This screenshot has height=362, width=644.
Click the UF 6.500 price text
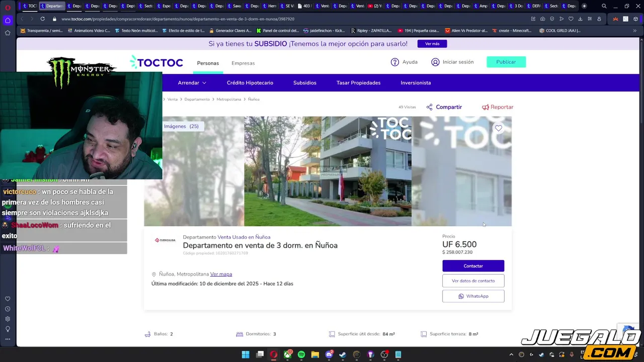click(459, 245)
